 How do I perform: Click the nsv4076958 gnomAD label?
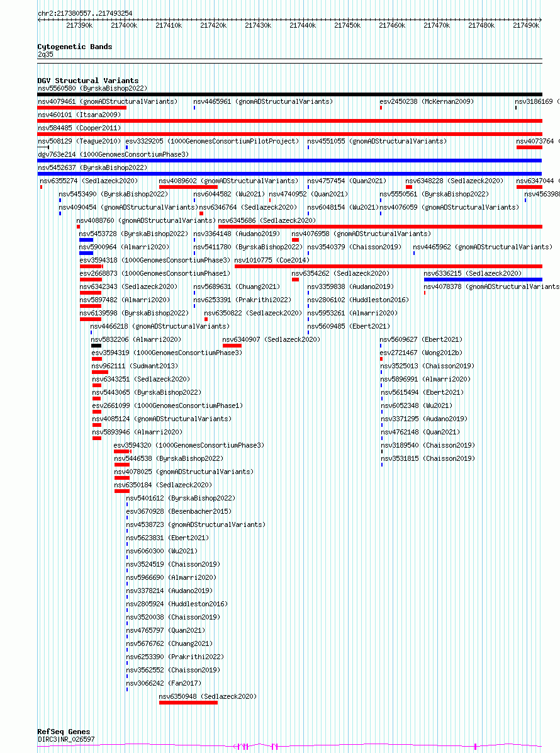click(361, 234)
